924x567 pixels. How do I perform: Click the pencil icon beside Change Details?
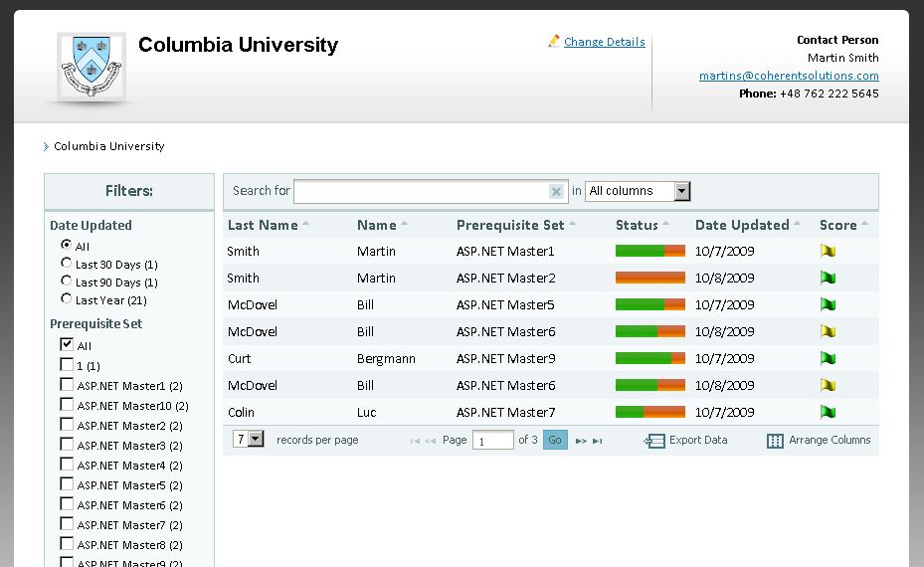coord(554,41)
